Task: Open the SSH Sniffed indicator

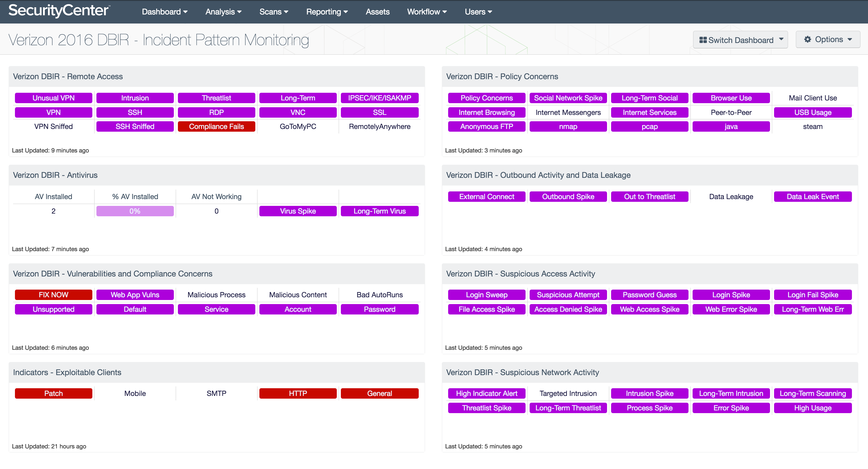Action: click(x=135, y=127)
